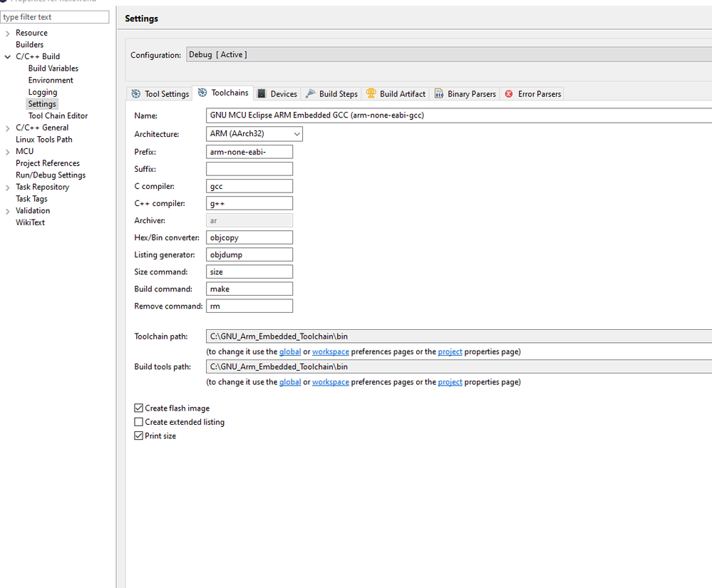Switch to the Devices tab
712x588 pixels.
[x=277, y=94]
